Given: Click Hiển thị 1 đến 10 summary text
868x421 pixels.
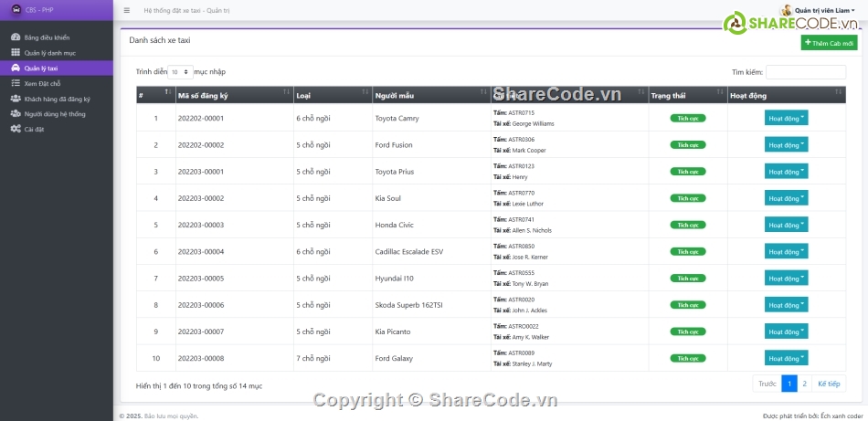Looking at the screenshot, I should point(199,386).
